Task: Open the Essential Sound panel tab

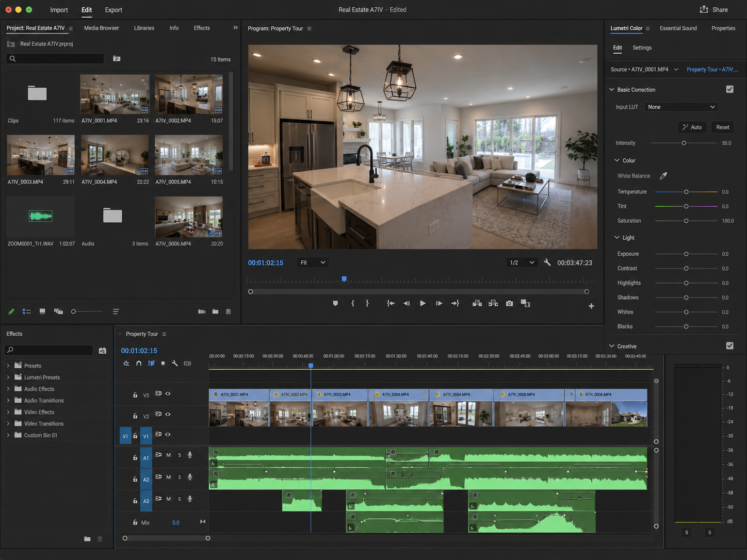Action: (x=678, y=28)
